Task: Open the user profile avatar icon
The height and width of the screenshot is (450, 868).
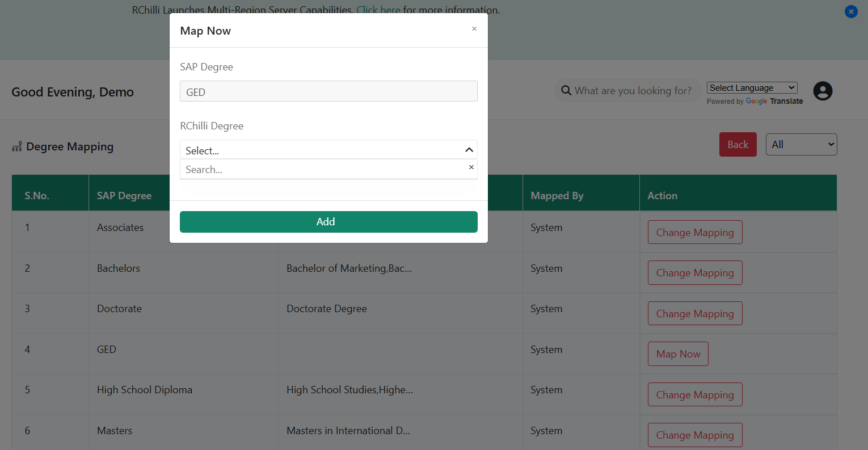Action: pyautogui.click(x=823, y=91)
